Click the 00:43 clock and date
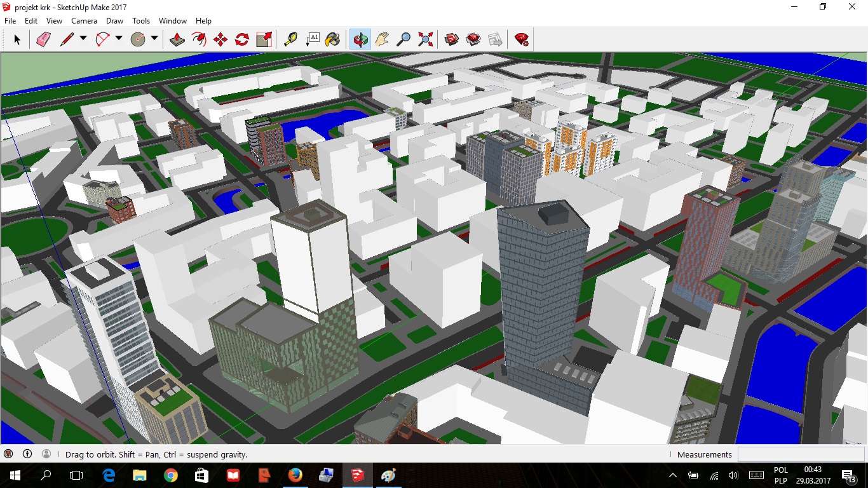This screenshot has height=488, width=868. coord(813,475)
